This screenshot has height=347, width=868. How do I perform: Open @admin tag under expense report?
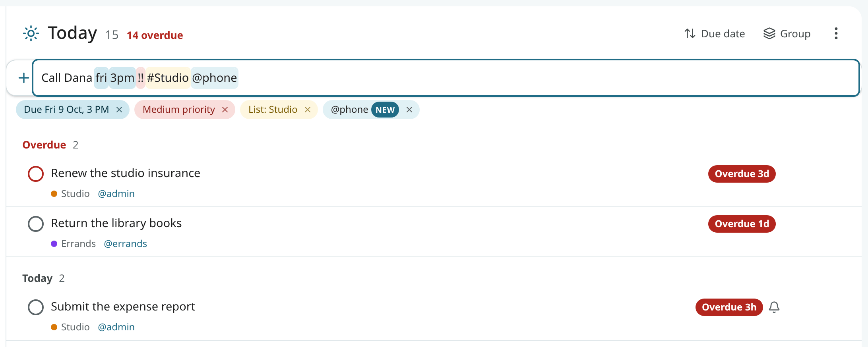[116, 327]
